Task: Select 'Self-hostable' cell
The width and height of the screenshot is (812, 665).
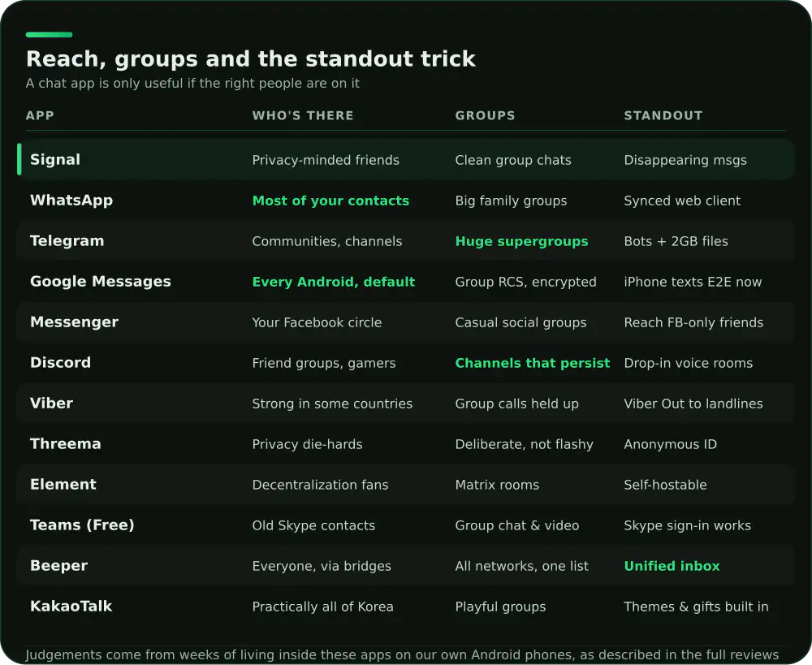Action: (x=666, y=485)
